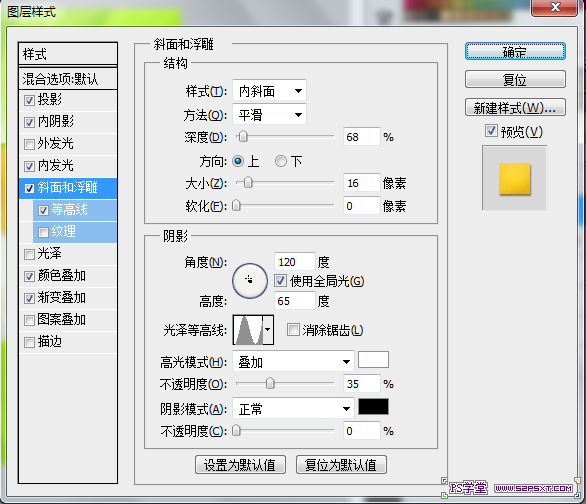Select the 样式 header in the list
This screenshot has height=504, width=586.
click(x=68, y=54)
